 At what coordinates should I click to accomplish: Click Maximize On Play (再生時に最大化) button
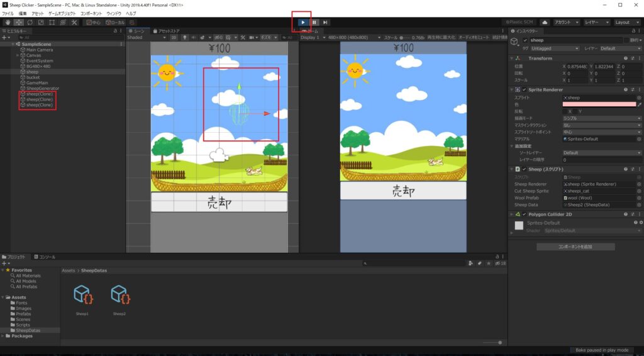tap(441, 37)
